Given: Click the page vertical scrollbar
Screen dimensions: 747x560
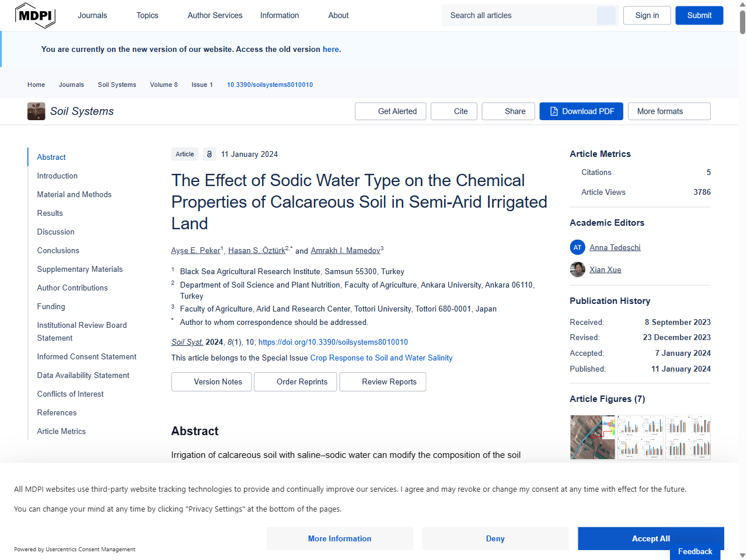Looking at the screenshot, I should coord(742,233).
